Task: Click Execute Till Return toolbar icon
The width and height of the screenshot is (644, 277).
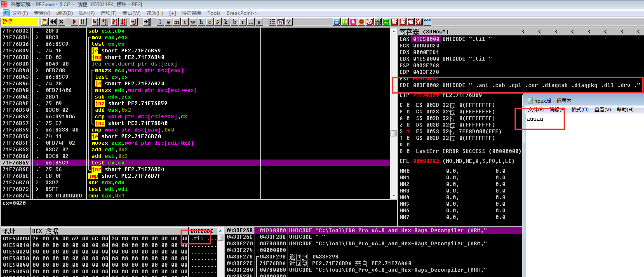Action: click(x=134, y=22)
